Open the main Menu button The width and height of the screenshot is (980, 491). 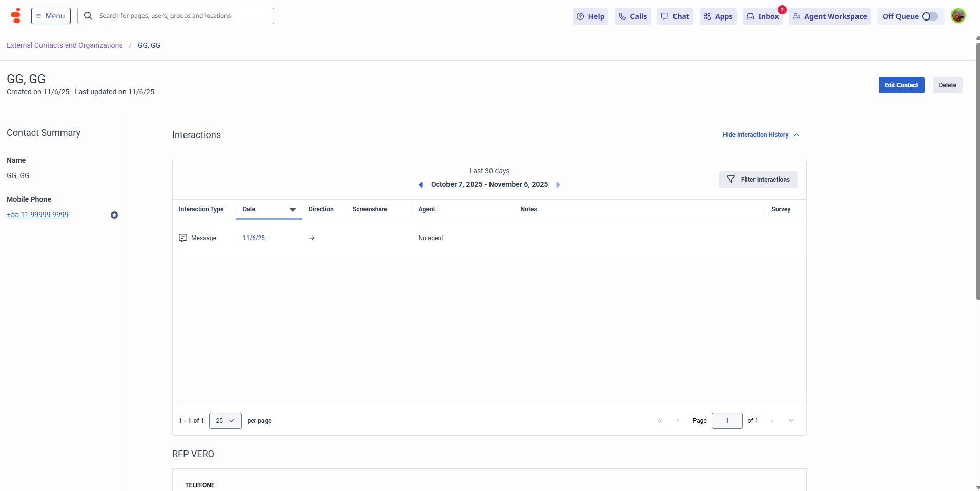[51, 16]
